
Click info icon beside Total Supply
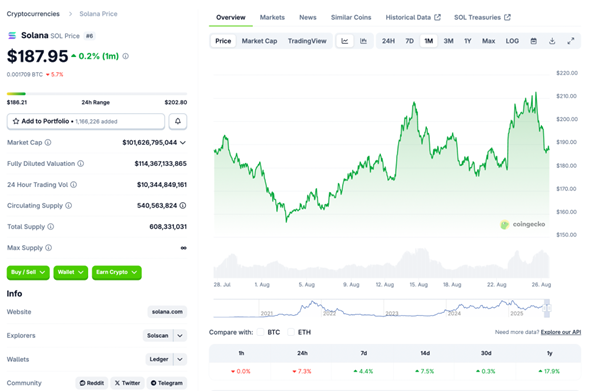click(51, 227)
